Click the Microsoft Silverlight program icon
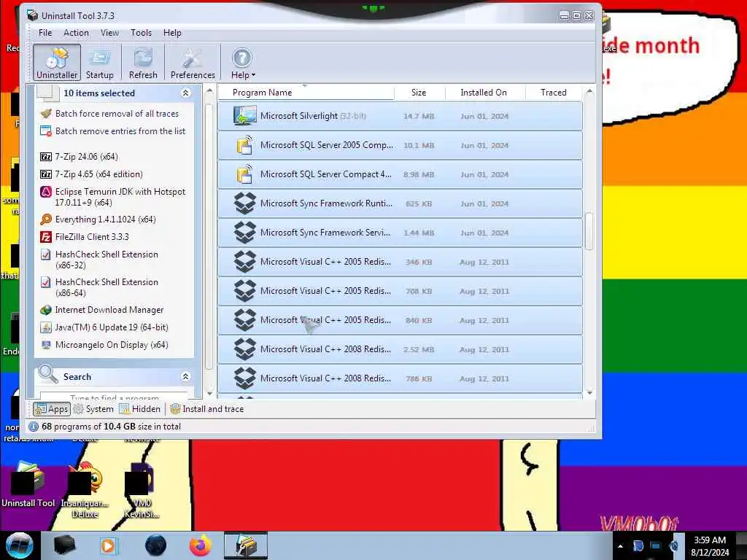747x560 pixels. click(245, 116)
